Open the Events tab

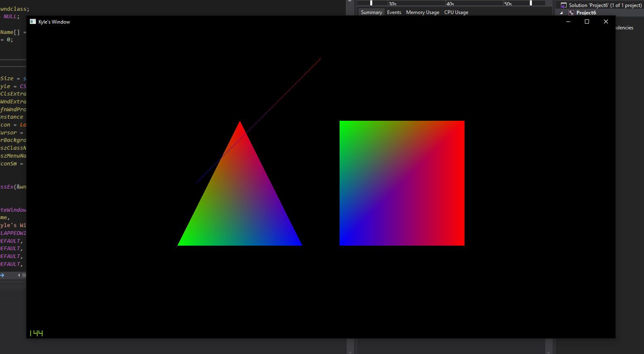coord(394,12)
